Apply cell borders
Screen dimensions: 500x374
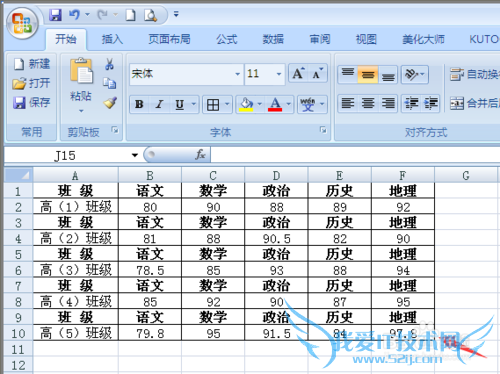coord(213,105)
